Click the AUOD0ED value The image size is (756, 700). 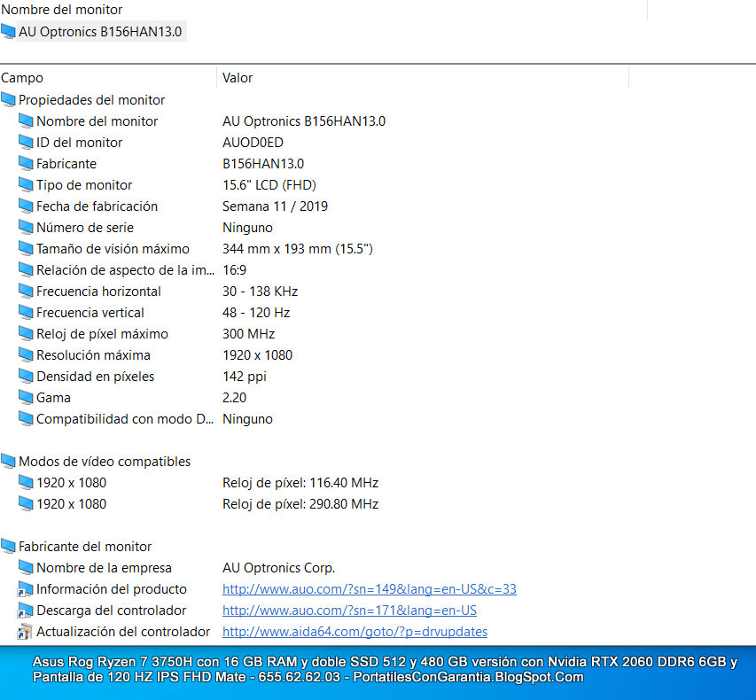tap(253, 143)
